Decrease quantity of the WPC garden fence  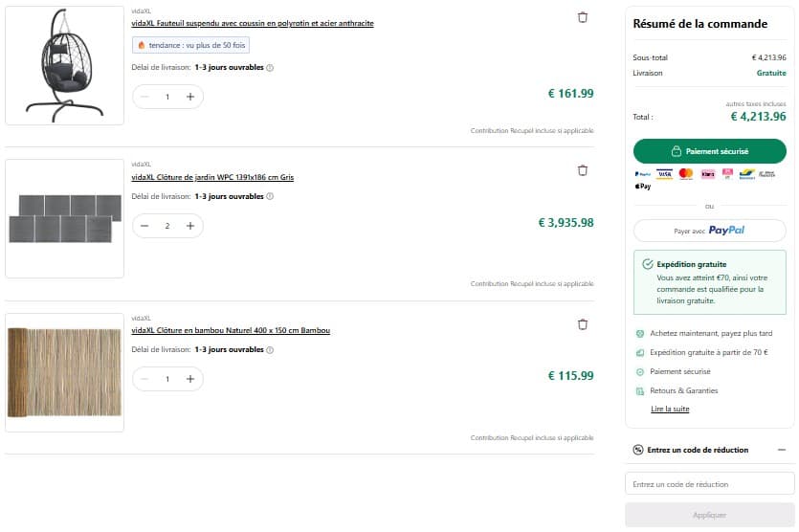(x=144, y=226)
